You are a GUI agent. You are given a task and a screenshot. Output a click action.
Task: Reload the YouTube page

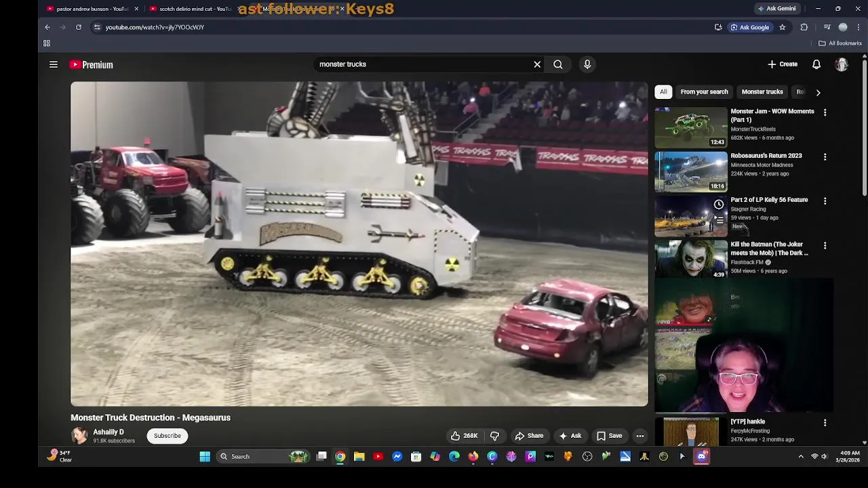79,27
